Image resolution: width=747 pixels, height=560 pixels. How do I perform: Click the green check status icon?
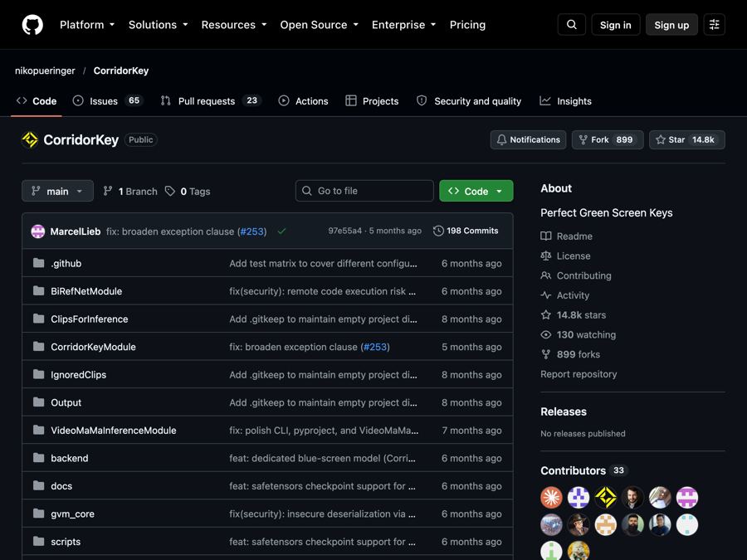point(281,231)
